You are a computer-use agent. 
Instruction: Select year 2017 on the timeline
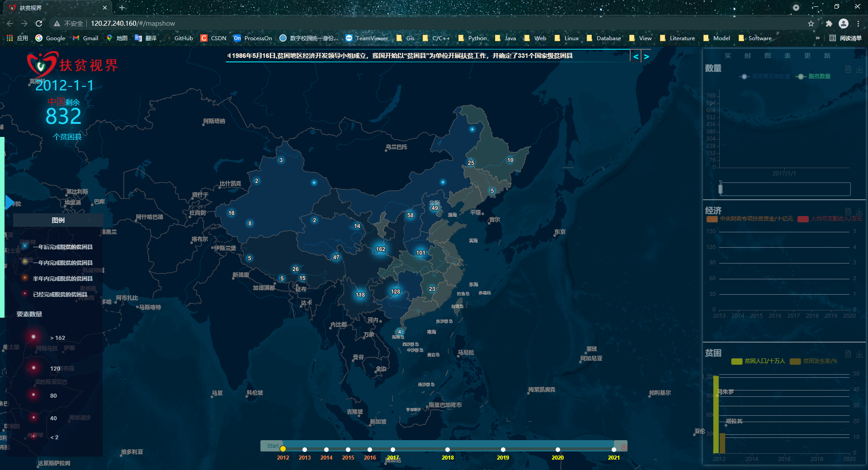coord(393,450)
